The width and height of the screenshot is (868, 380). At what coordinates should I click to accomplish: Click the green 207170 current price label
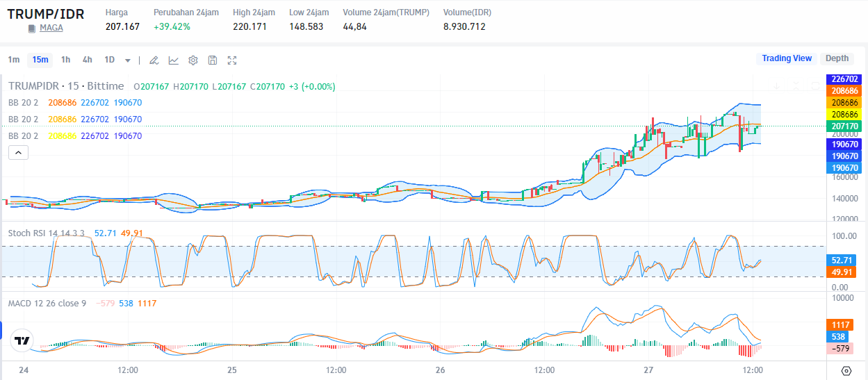click(x=843, y=126)
